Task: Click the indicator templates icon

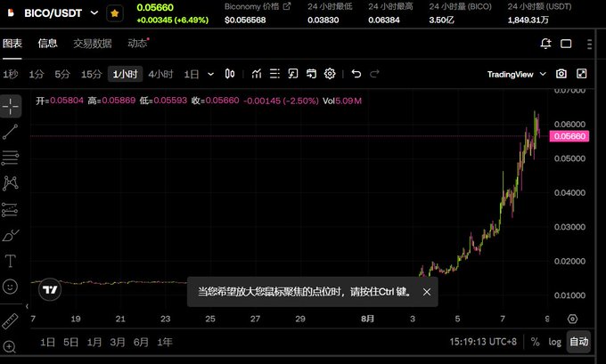Action: [293, 73]
